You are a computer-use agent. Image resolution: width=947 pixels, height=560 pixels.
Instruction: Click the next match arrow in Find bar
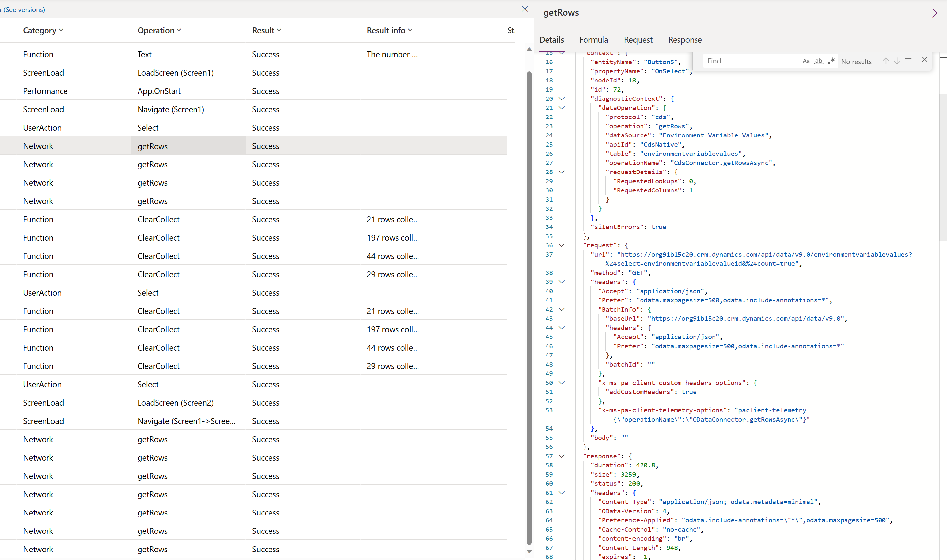point(897,60)
